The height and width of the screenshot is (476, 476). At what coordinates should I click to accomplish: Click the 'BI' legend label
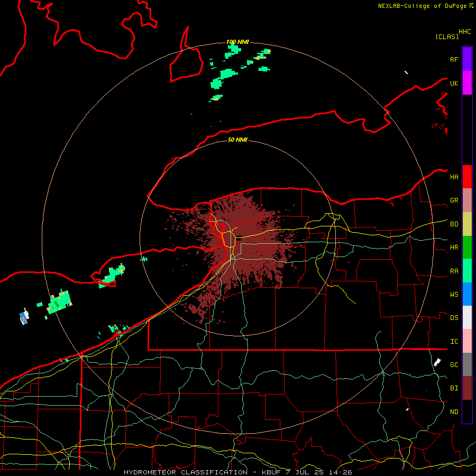(454, 388)
